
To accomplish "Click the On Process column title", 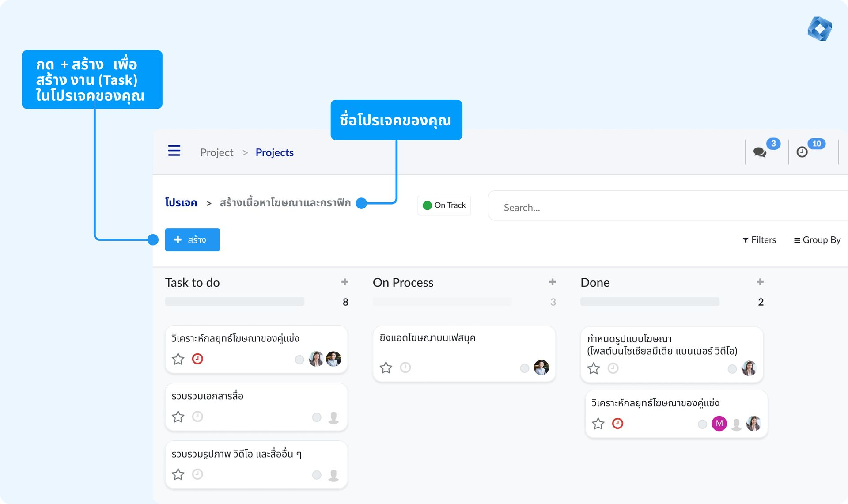I will (x=403, y=283).
